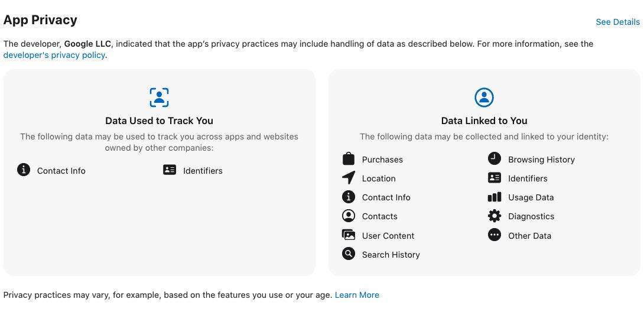Click the Data Linked to You profile icon
644x312 pixels.
point(484,97)
